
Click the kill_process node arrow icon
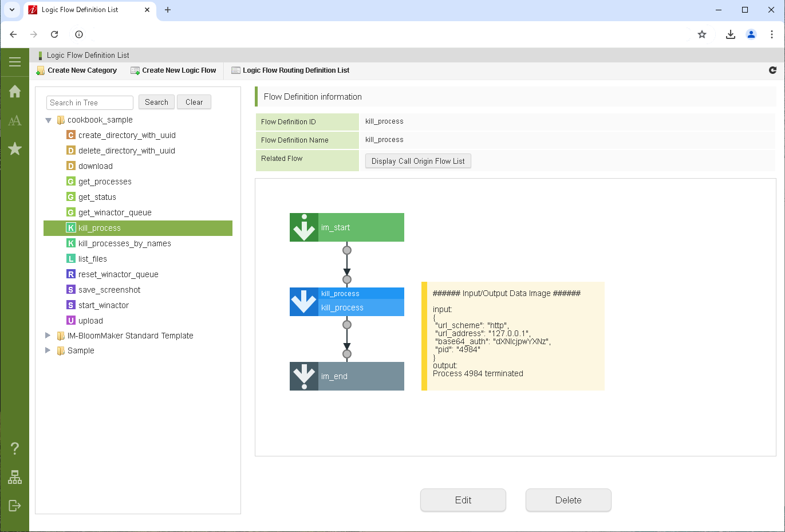(x=304, y=302)
